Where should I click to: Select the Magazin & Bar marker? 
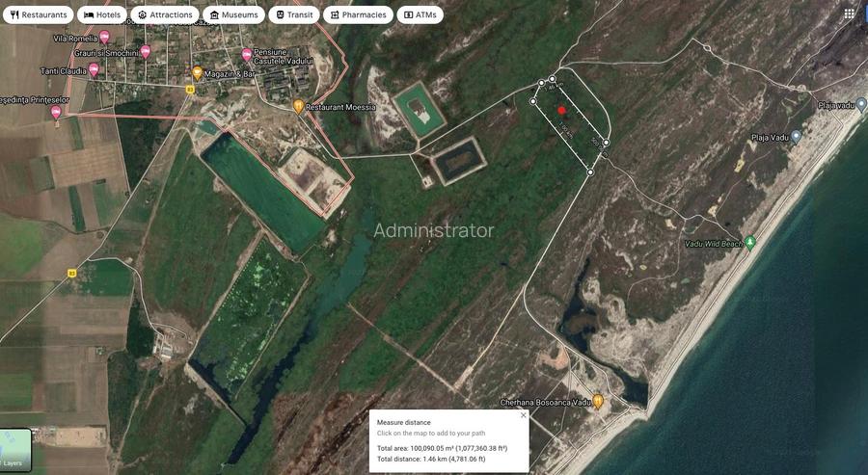pos(197,72)
